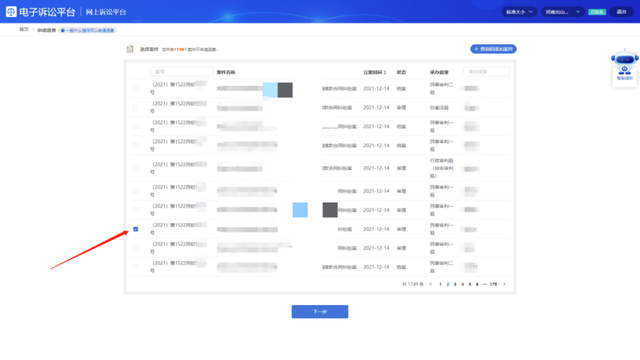Tick the first case row checkbox
This screenshot has width=640, height=360.
(136, 89)
